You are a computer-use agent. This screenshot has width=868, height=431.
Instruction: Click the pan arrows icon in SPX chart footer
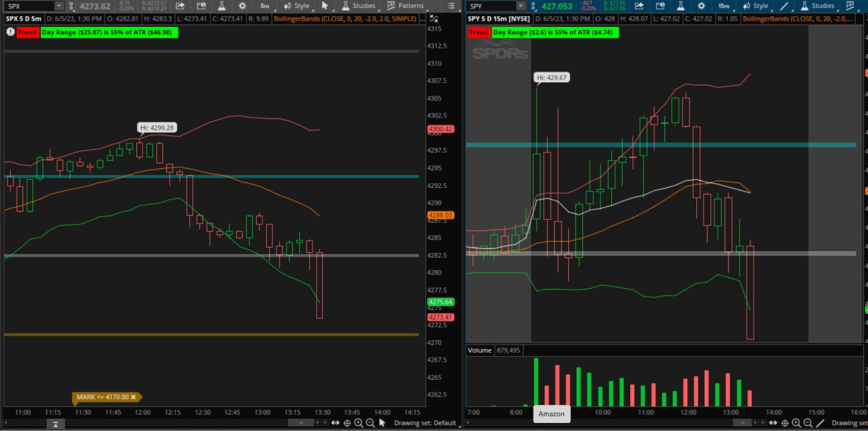coord(335,423)
